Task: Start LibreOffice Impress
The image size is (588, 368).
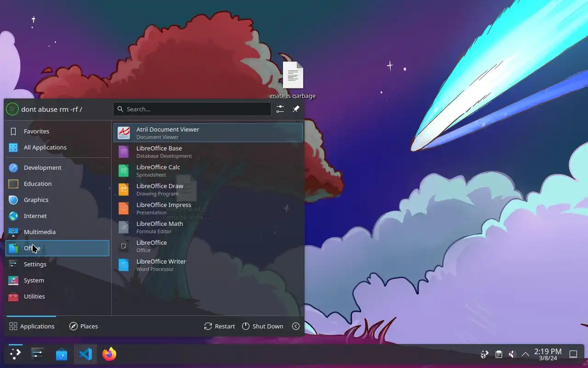Action: (x=208, y=208)
